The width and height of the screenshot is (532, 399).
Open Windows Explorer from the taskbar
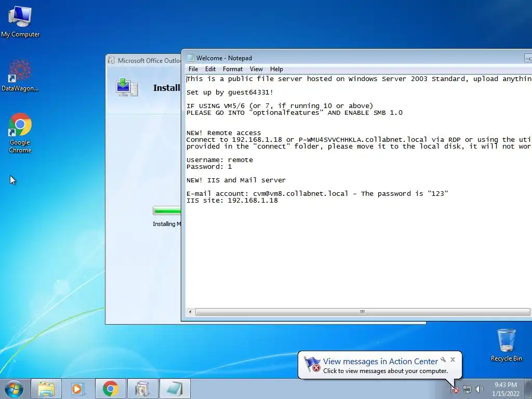(x=46, y=389)
